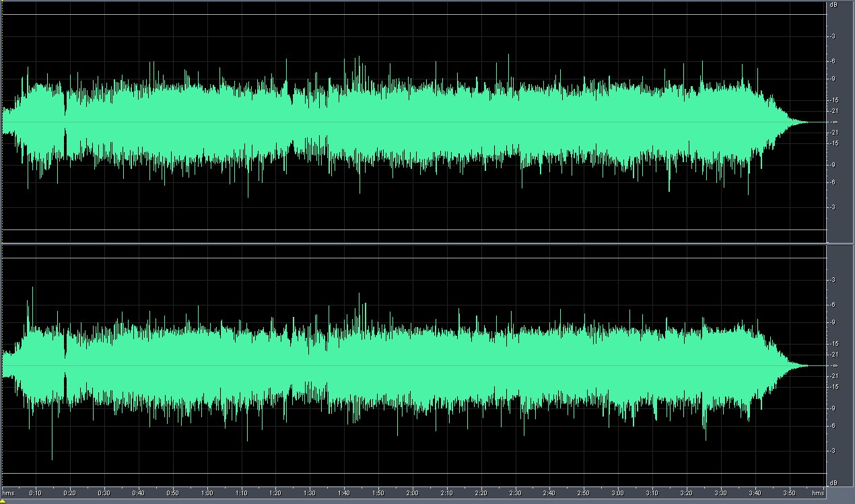The image size is (855, 504).
Task: Select the 0:30 position on the time ruler
Action: pyautogui.click(x=104, y=493)
